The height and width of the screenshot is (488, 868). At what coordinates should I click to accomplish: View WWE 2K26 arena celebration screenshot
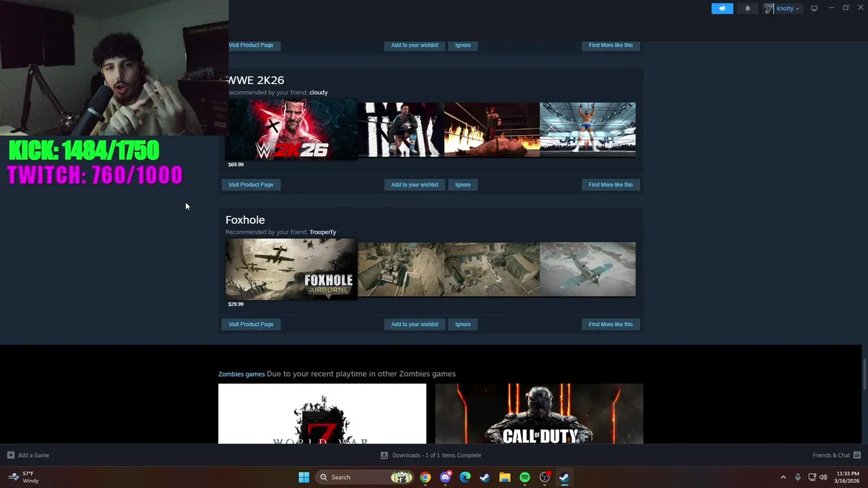tap(588, 129)
